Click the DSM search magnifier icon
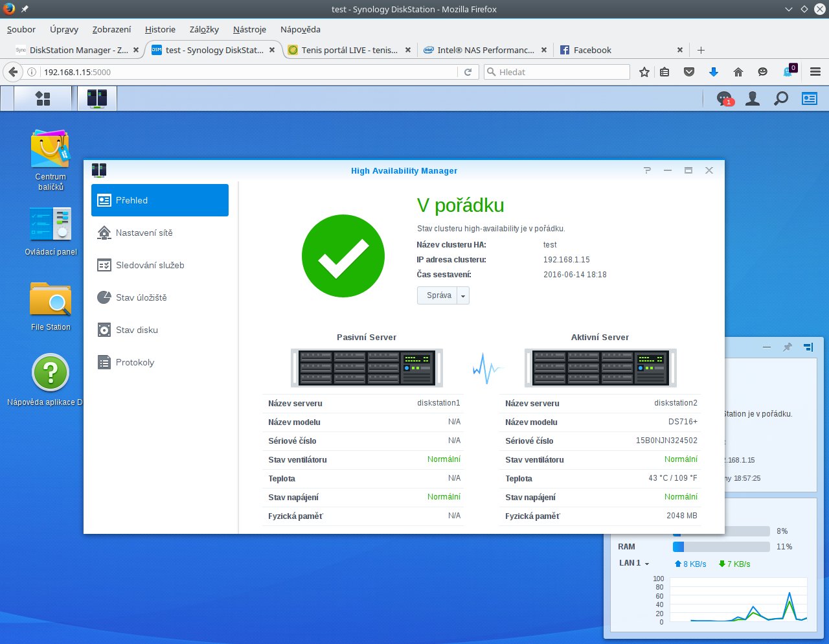The width and height of the screenshot is (829, 644). 781,98
